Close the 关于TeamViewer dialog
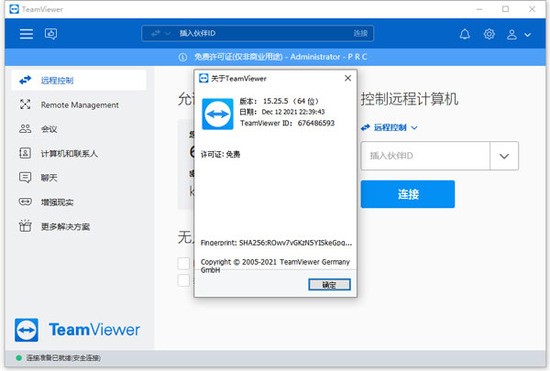 [x=348, y=78]
